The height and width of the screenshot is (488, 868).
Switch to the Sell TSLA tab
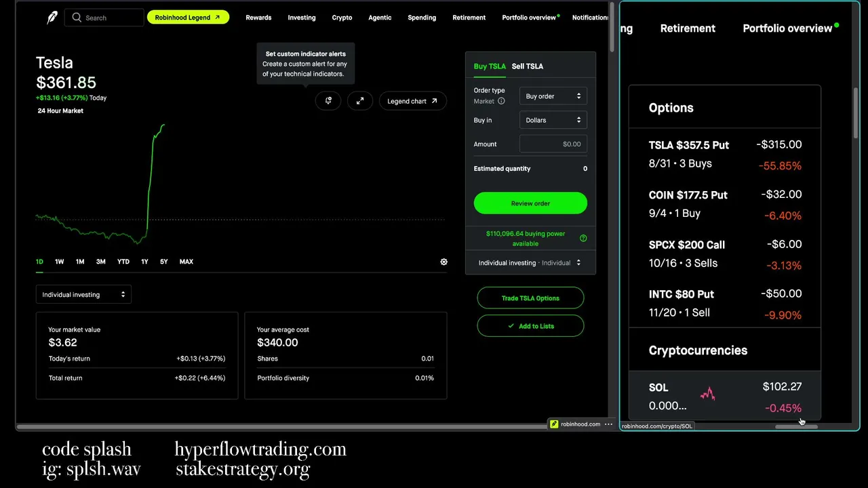tap(527, 66)
